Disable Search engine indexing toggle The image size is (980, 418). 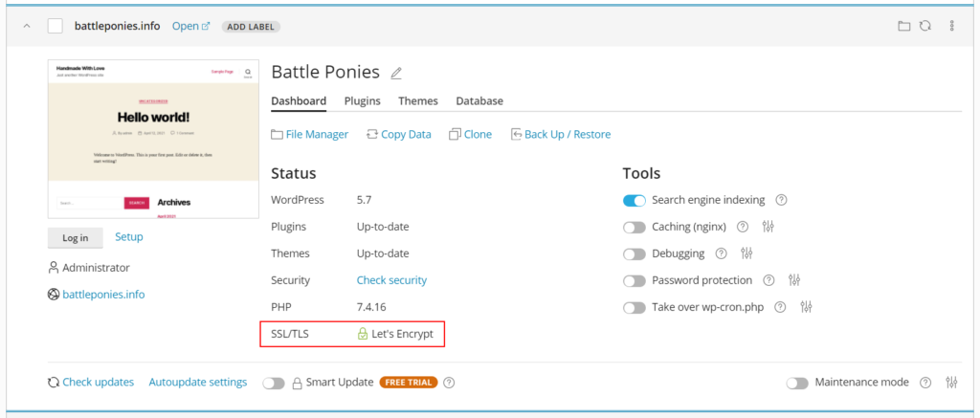pyautogui.click(x=635, y=201)
